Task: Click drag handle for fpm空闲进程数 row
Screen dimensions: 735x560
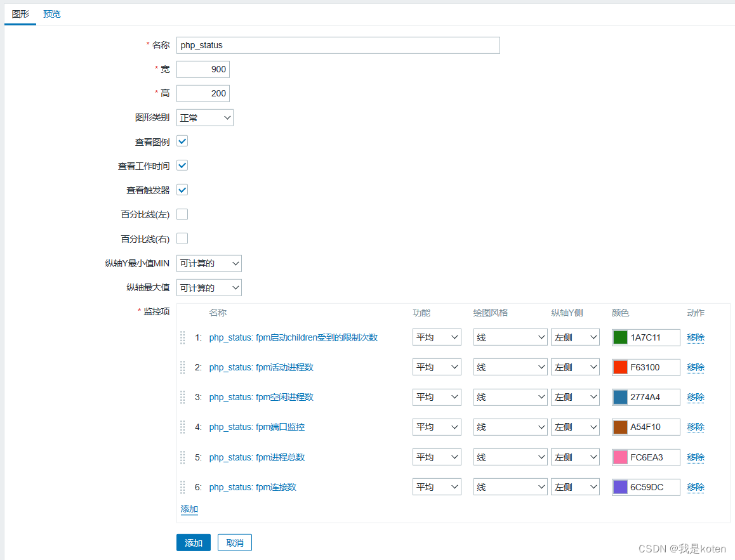Action: 183,397
